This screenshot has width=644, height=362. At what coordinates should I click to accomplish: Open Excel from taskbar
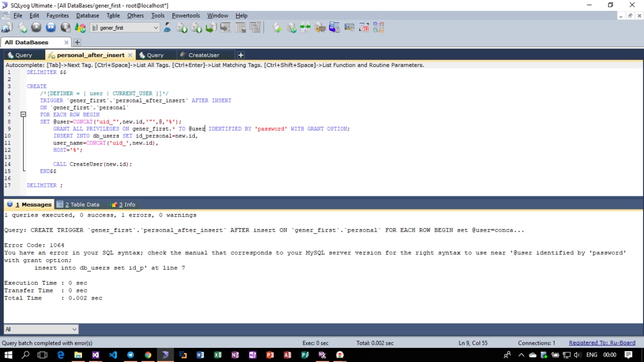[217, 355]
